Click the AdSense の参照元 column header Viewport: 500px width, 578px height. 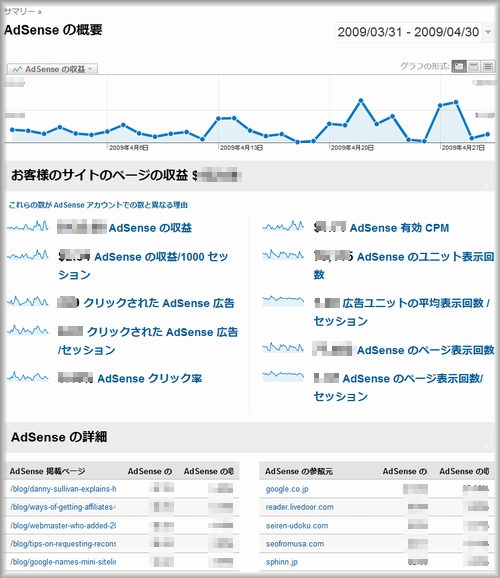(299, 471)
